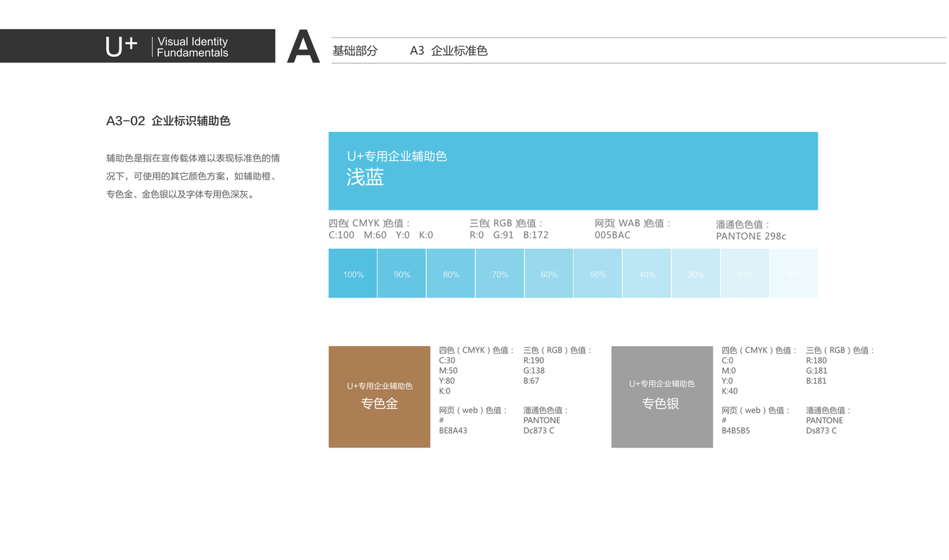949x560 pixels.
Task: Click the silver Pantone value 'Ds873 C'
Action: click(821, 431)
